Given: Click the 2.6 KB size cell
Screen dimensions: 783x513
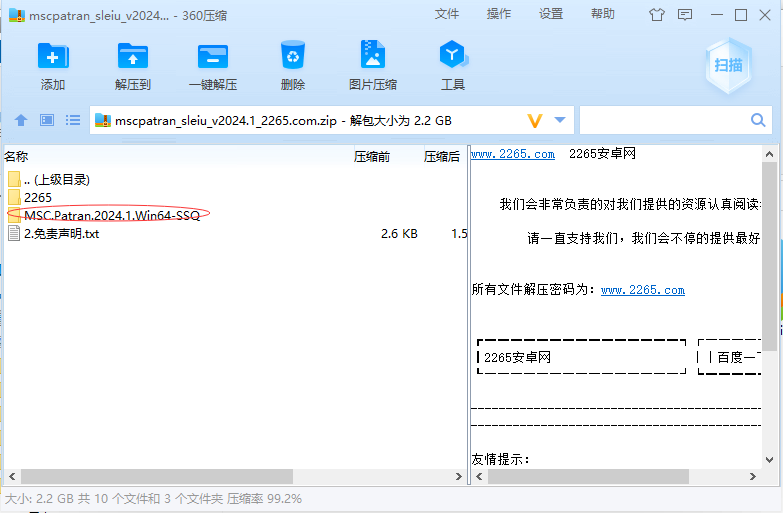Looking at the screenshot, I should pos(399,233).
